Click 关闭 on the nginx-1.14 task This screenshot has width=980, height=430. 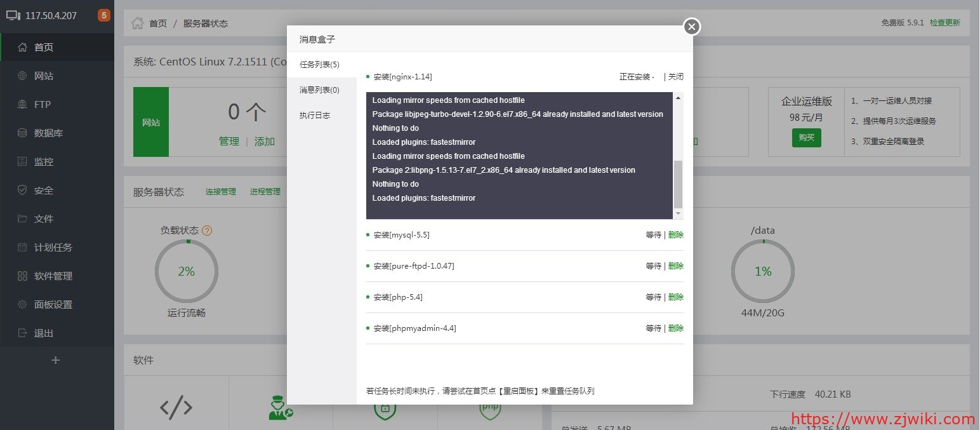675,77
